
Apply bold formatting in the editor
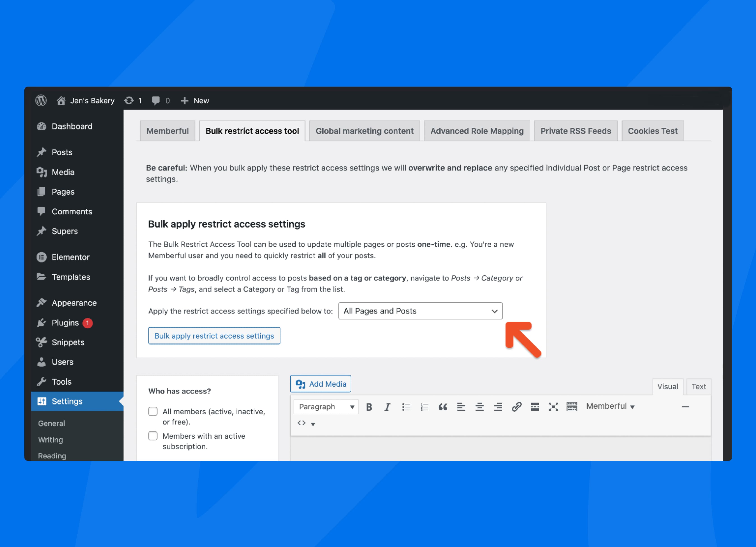point(369,407)
